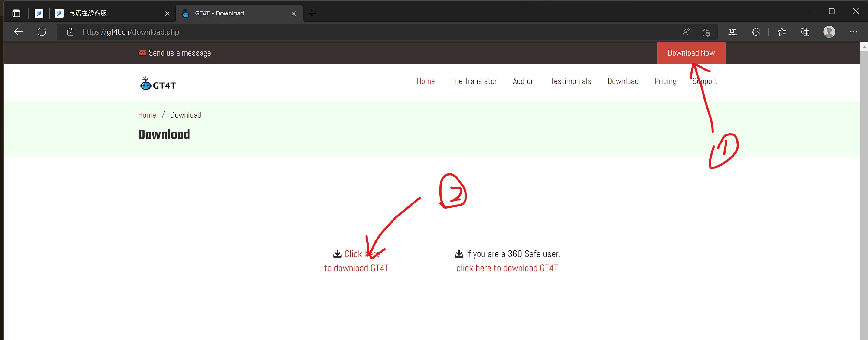Go to the Pricing menu item
868x340 pixels.
point(665,81)
